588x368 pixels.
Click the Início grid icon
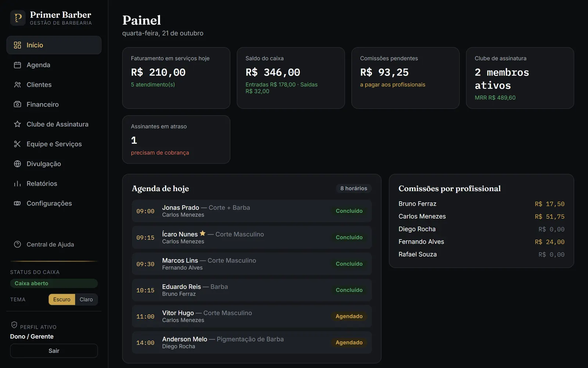(x=17, y=45)
